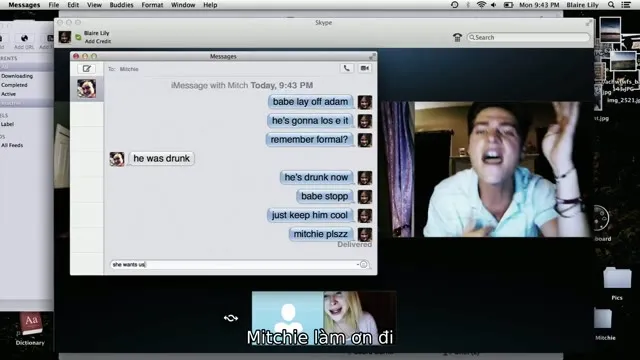Image resolution: width=640 pixels, height=360 pixels.
Task: Click the Add Credit link in Skype
Action: click(x=98, y=41)
